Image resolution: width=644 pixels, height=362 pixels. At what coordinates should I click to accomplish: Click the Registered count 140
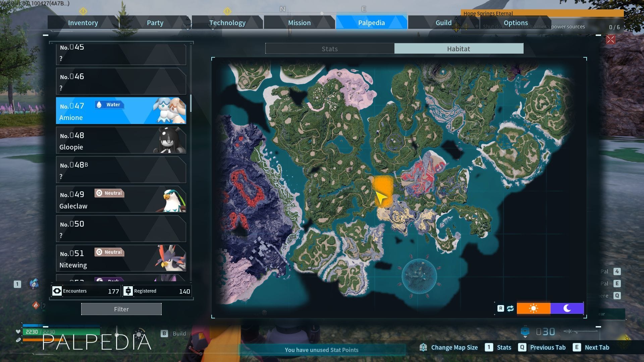pos(184,291)
